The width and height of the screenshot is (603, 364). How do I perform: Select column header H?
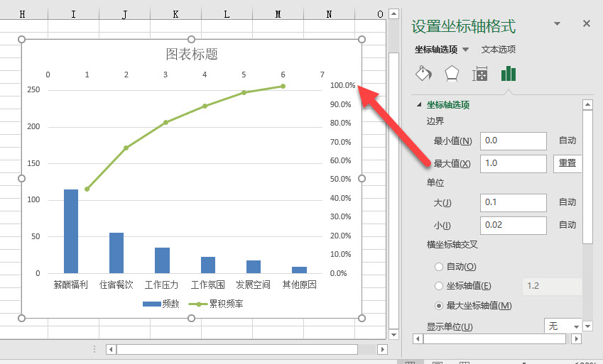point(22,14)
